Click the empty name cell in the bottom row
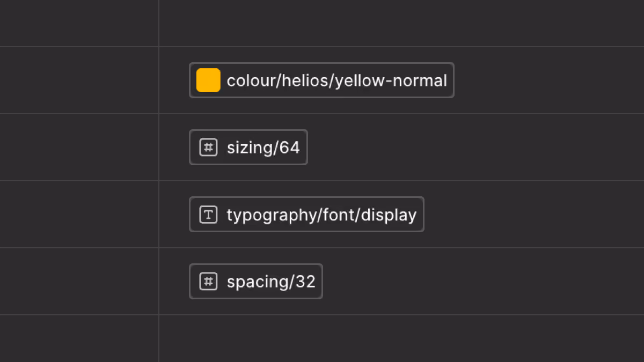 [79, 338]
